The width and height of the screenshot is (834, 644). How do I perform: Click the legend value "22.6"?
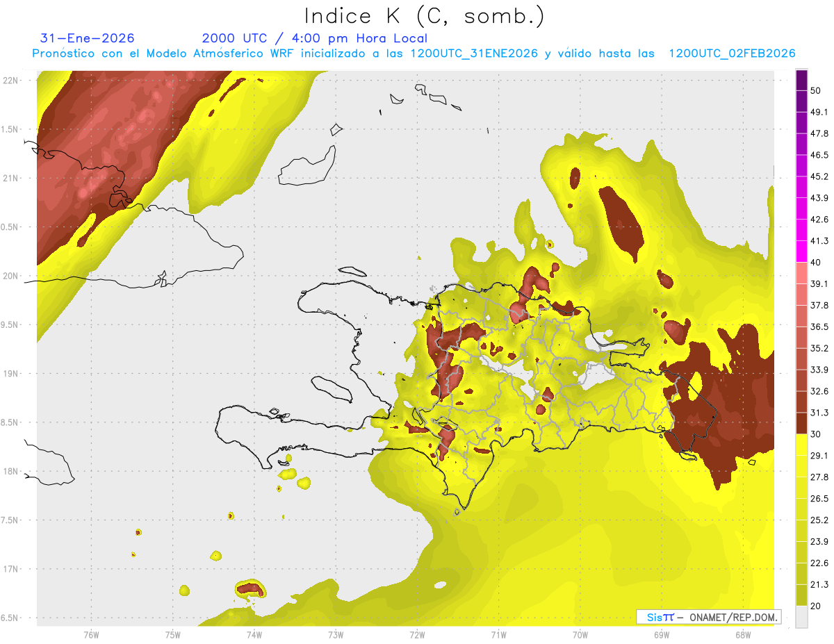(819, 563)
